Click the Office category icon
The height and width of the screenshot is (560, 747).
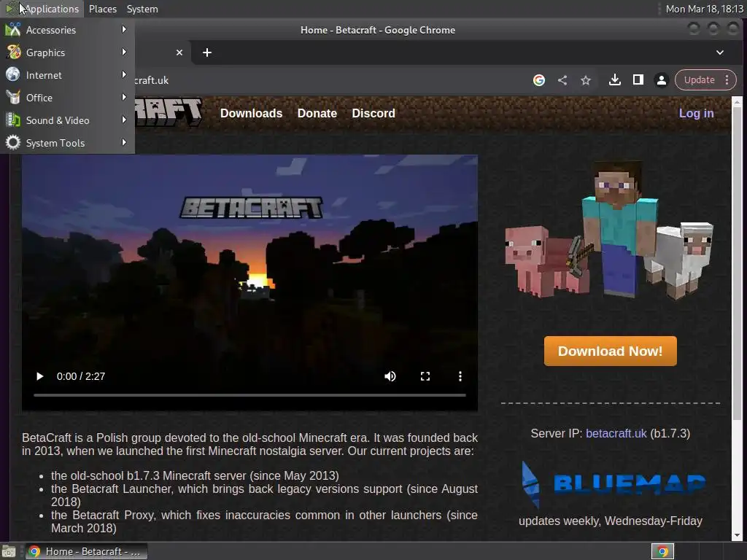coord(13,97)
